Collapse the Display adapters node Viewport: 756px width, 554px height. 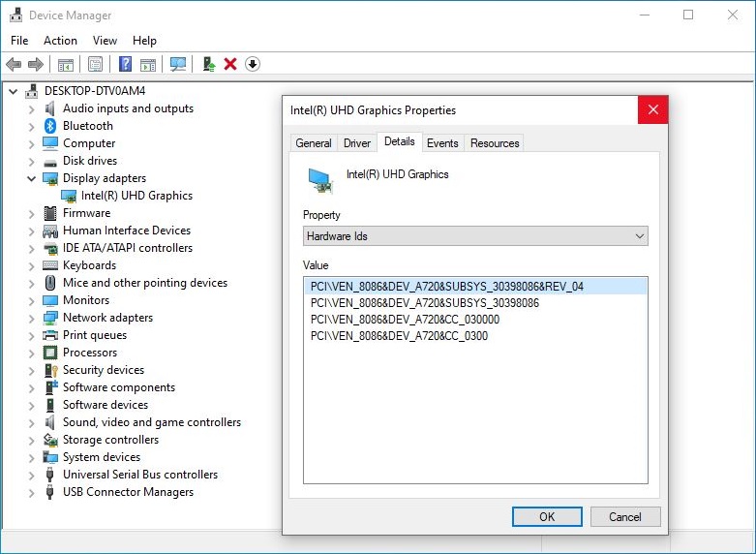(32, 178)
